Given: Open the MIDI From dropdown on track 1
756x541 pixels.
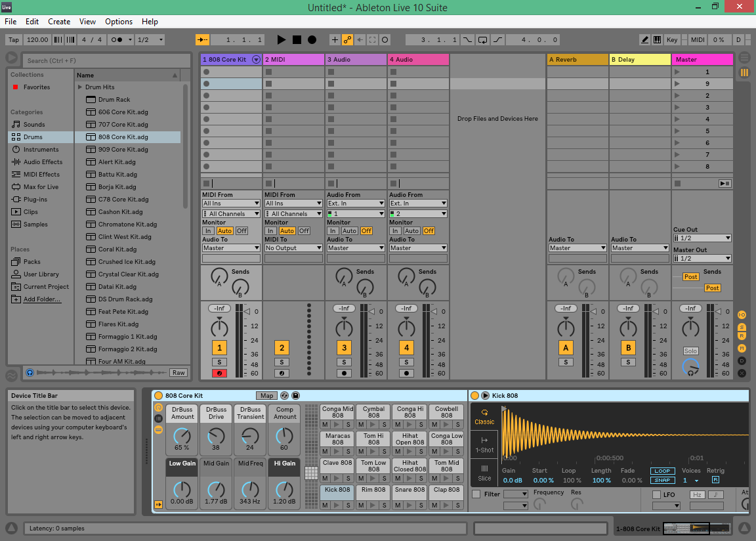Looking at the screenshot, I should [x=231, y=202].
